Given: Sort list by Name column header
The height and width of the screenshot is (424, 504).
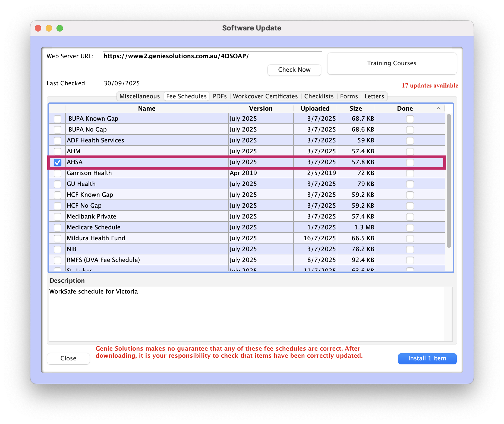Looking at the screenshot, I should (x=147, y=108).
